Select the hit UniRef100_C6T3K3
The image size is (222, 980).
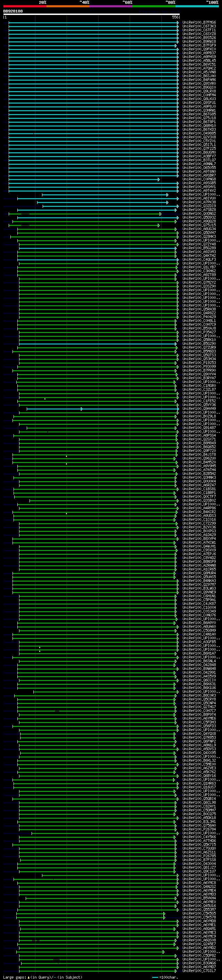point(199,26)
